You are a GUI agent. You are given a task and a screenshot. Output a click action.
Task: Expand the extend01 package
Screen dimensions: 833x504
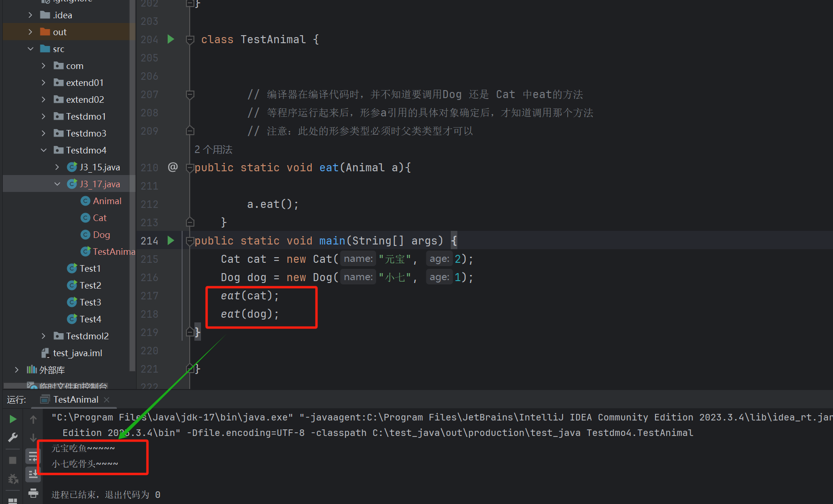(x=43, y=83)
